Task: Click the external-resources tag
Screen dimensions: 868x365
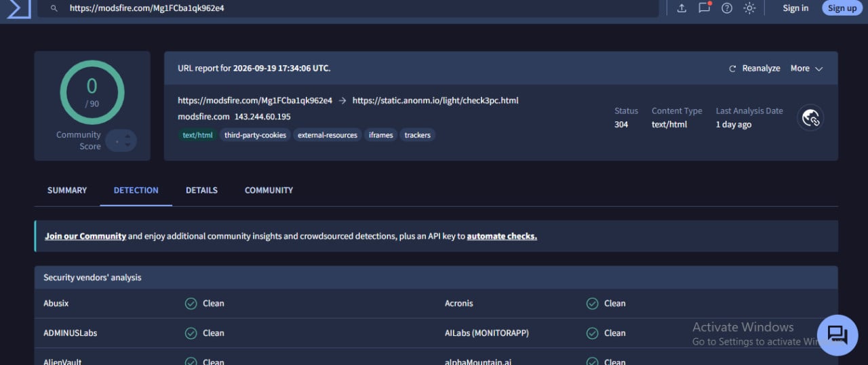Action: pos(328,135)
